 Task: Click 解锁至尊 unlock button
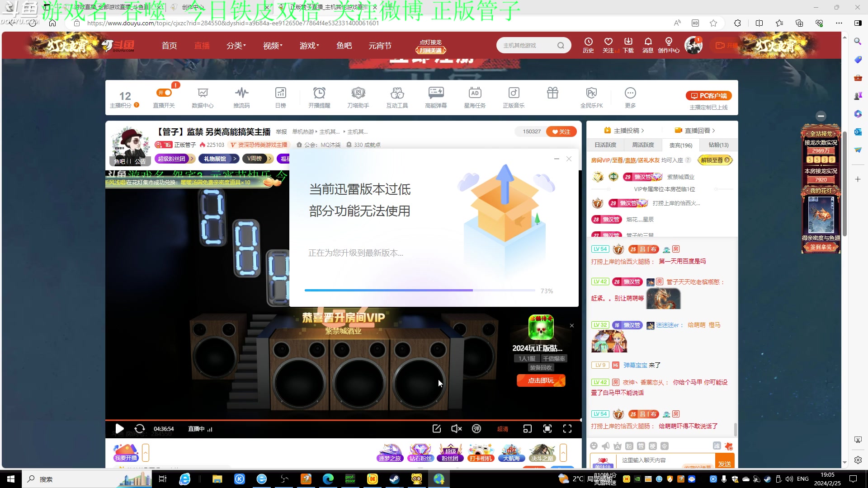click(x=714, y=160)
